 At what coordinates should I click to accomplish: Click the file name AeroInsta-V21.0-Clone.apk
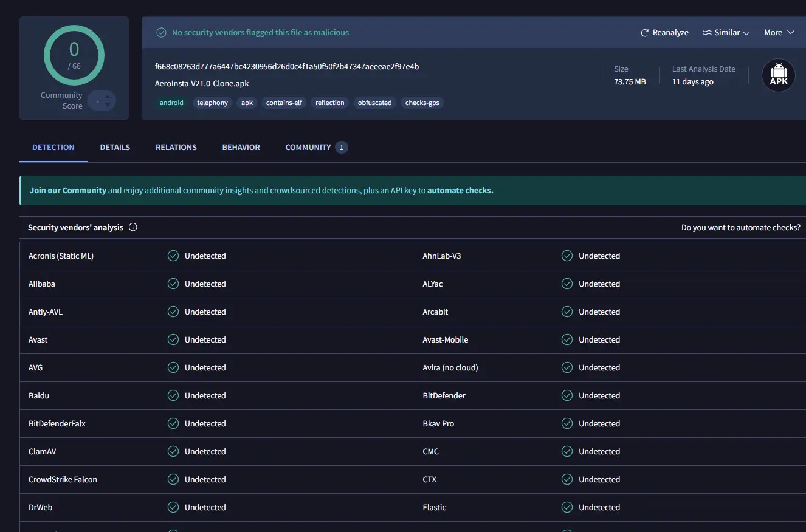coord(202,84)
